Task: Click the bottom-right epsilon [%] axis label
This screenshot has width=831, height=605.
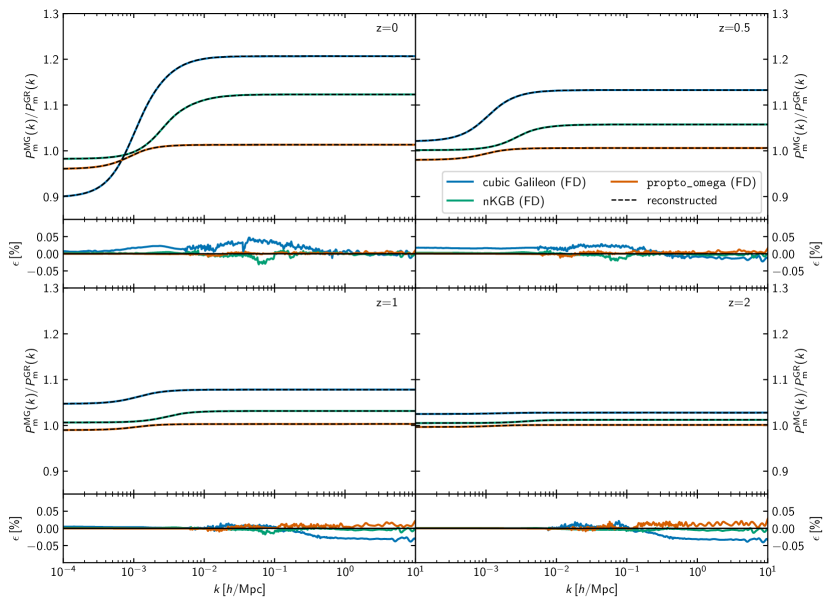Action: pyautogui.click(x=816, y=529)
